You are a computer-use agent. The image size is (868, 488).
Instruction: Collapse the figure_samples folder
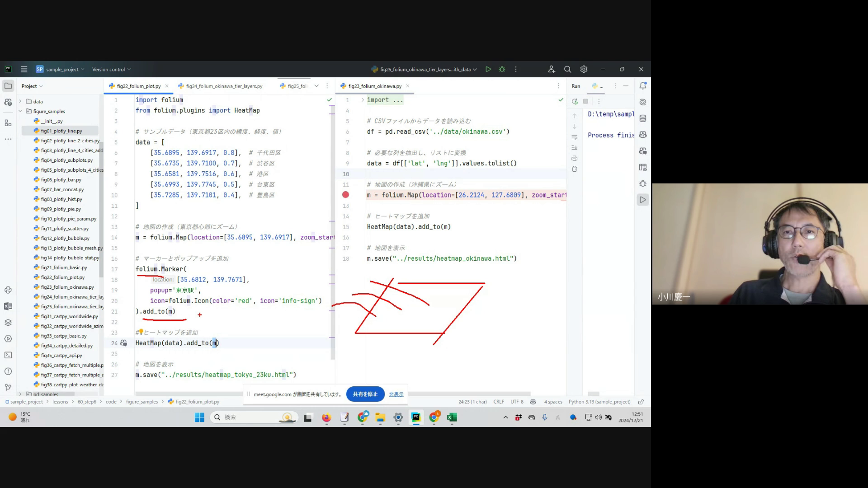point(20,111)
